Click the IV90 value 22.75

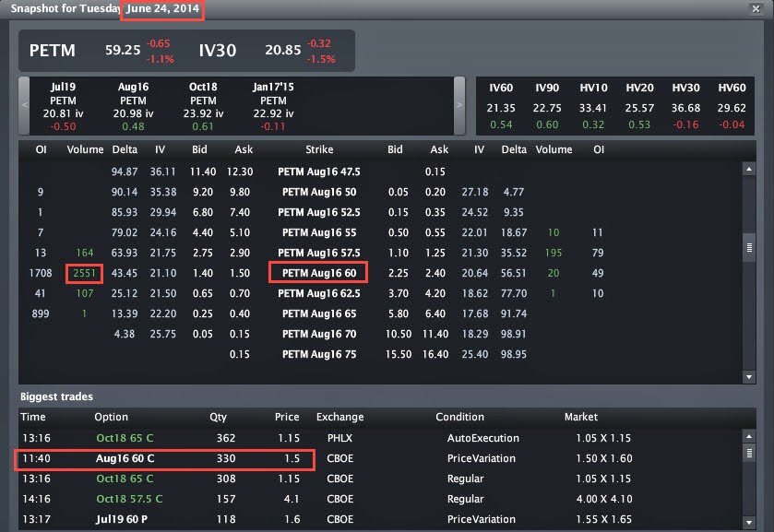coord(547,108)
